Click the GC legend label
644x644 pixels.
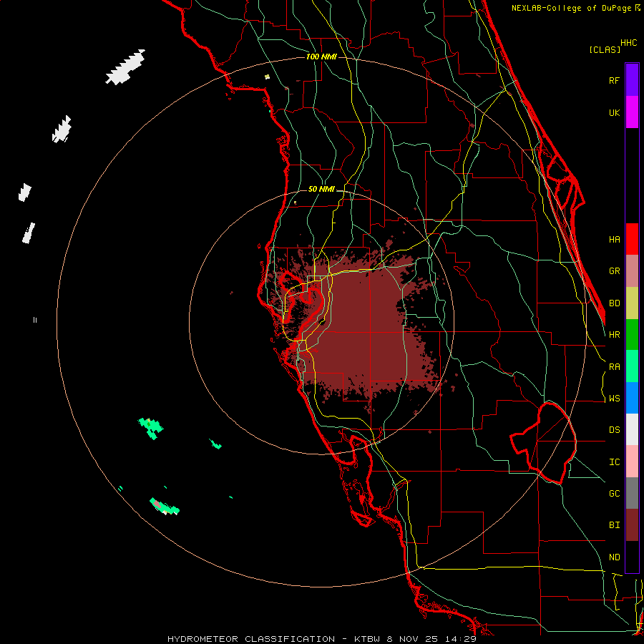pos(614,494)
